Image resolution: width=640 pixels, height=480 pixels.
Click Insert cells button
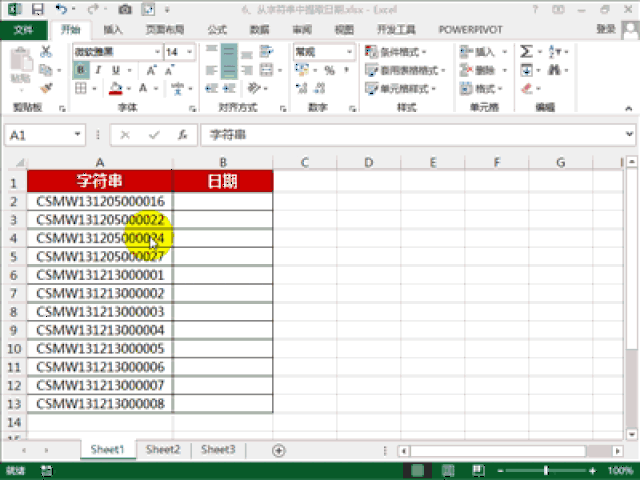477,52
